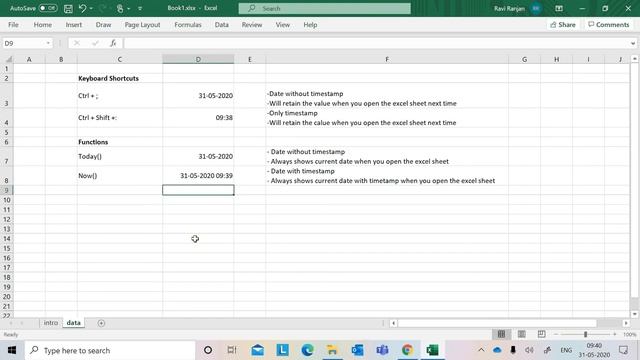
Task: Open the Data ribbon tab
Action: (222, 24)
